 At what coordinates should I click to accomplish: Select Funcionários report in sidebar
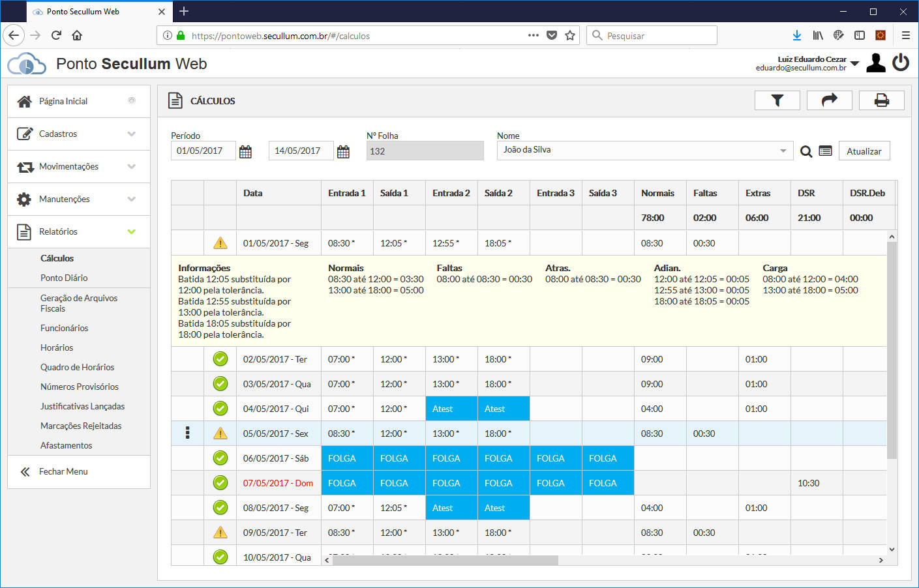tap(64, 328)
